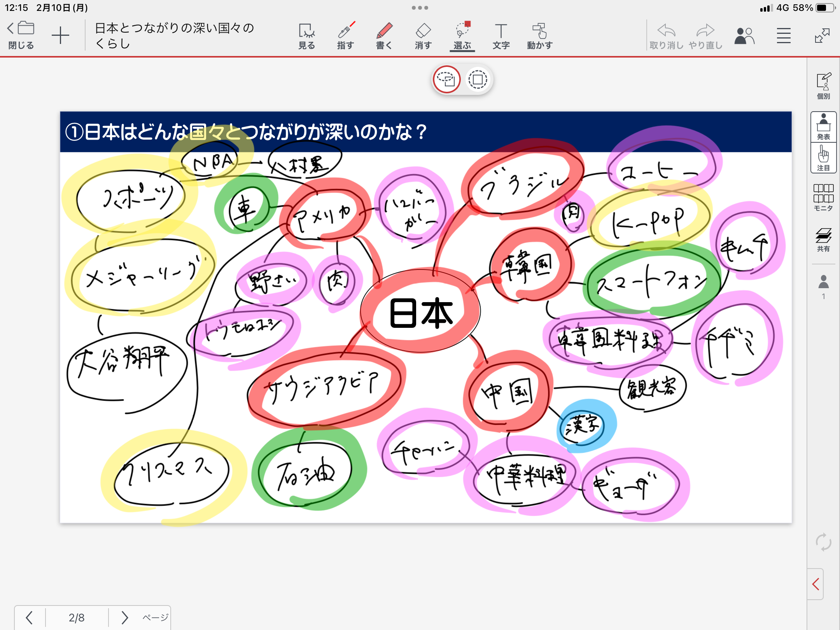This screenshot has width=840, height=630.
Task: Toggle rectangular selection mode
Action: 478,79
